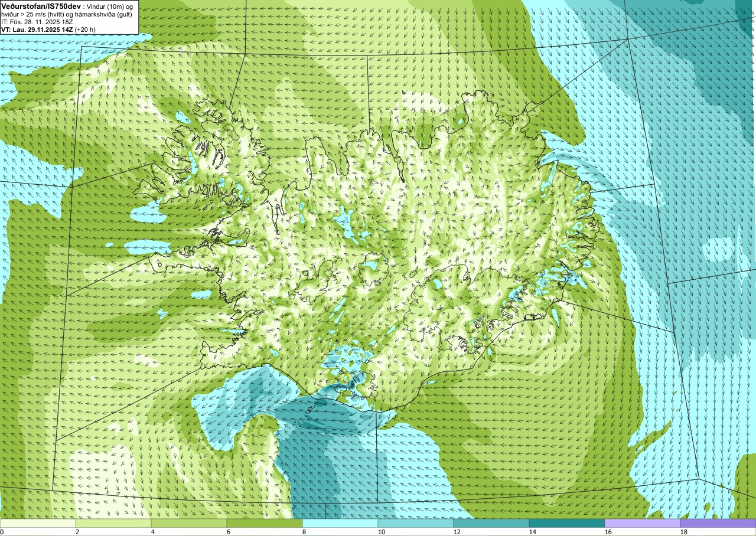The height and width of the screenshot is (536, 756).
Task: Click the legend scale label "12"
Action: [457, 532]
